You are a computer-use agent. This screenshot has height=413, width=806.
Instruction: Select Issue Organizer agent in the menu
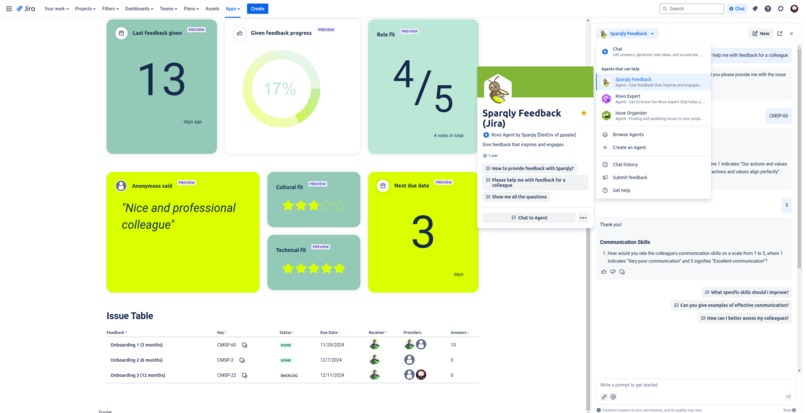point(653,115)
